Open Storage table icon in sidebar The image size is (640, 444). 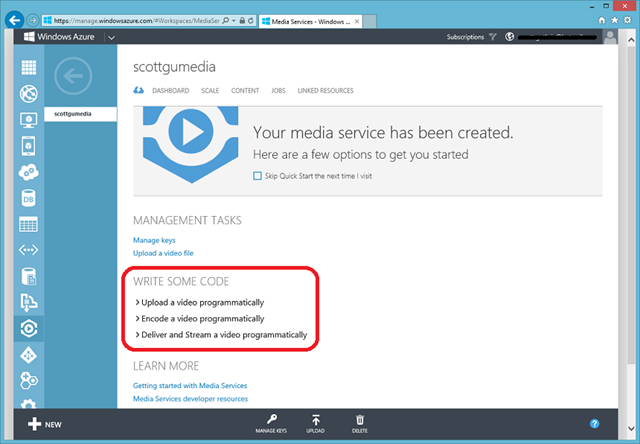(29, 224)
